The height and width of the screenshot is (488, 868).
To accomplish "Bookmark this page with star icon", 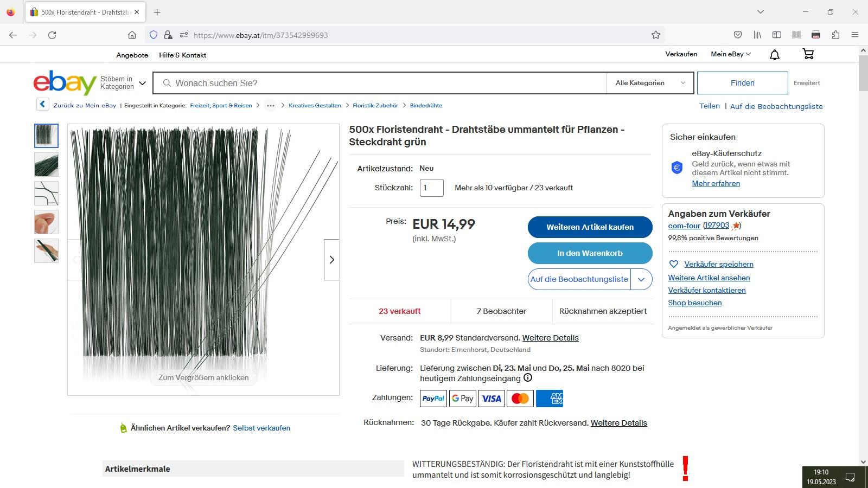I will pos(656,35).
